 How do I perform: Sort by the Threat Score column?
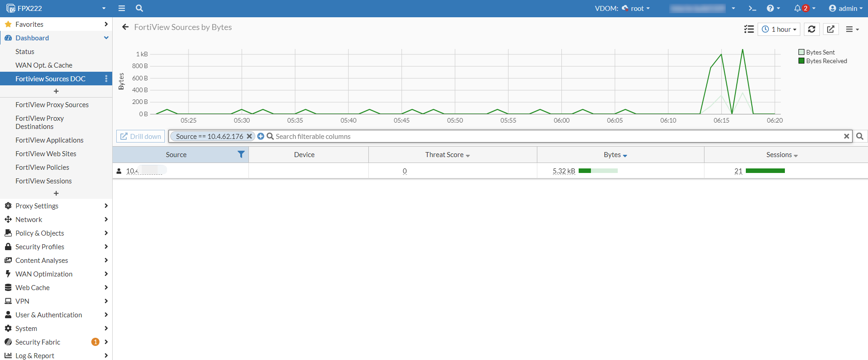(x=447, y=155)
